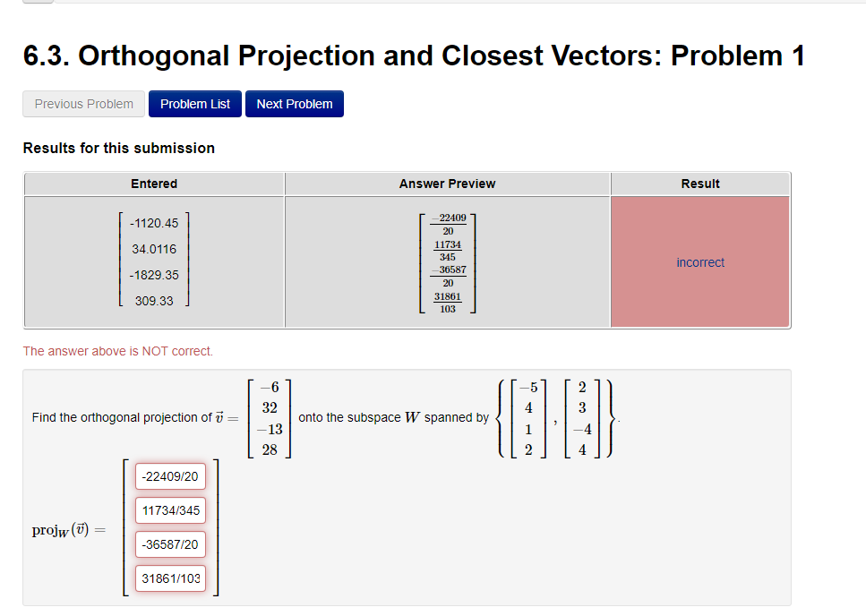Click the incorrect result cell
The width and height of the screenshot is (866, 616).
(x=700, y=261)
